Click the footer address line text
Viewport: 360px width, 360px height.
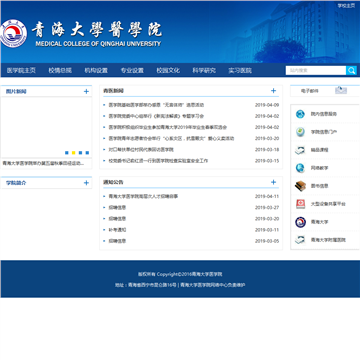click(180, 285)
